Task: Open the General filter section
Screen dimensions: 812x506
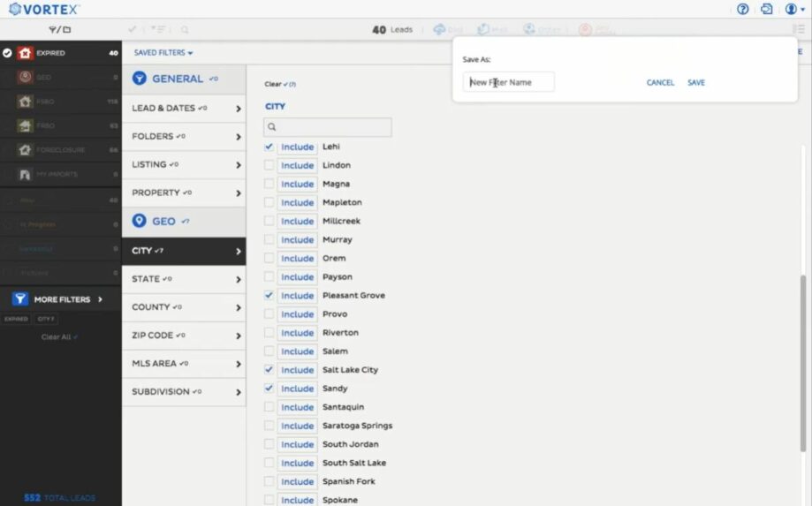Action: [184, 79]
